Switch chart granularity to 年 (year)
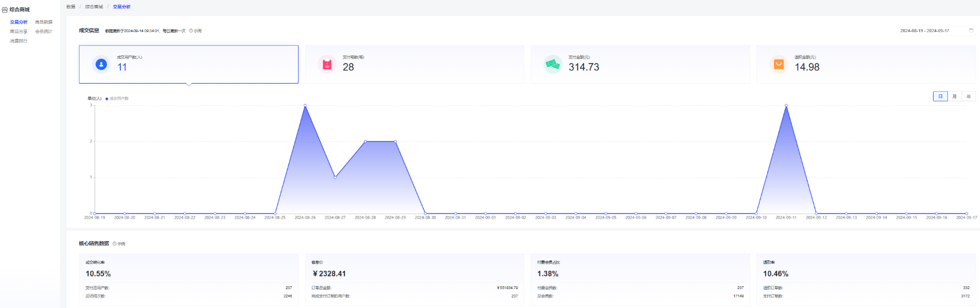This screenshot has width=980, height=308. pos(969,96)
